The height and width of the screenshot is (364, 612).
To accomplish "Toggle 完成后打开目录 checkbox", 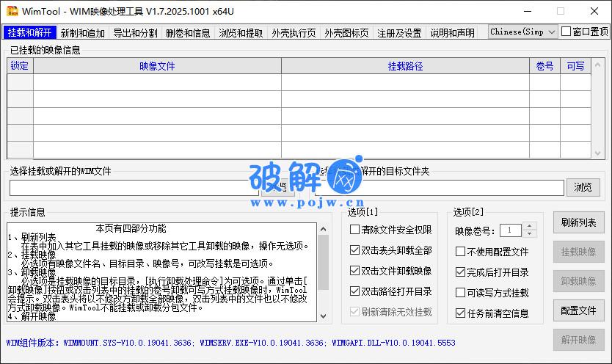I will tap(461, 272).
